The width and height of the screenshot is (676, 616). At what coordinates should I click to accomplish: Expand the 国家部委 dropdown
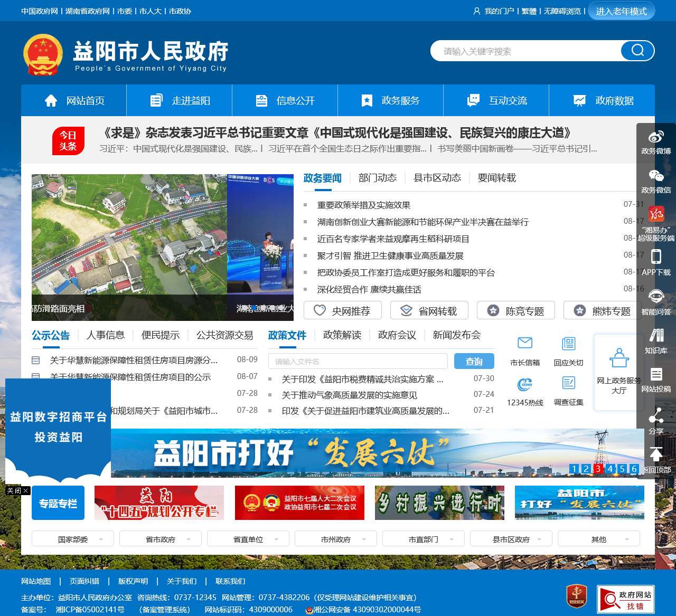tap(73, 539)
